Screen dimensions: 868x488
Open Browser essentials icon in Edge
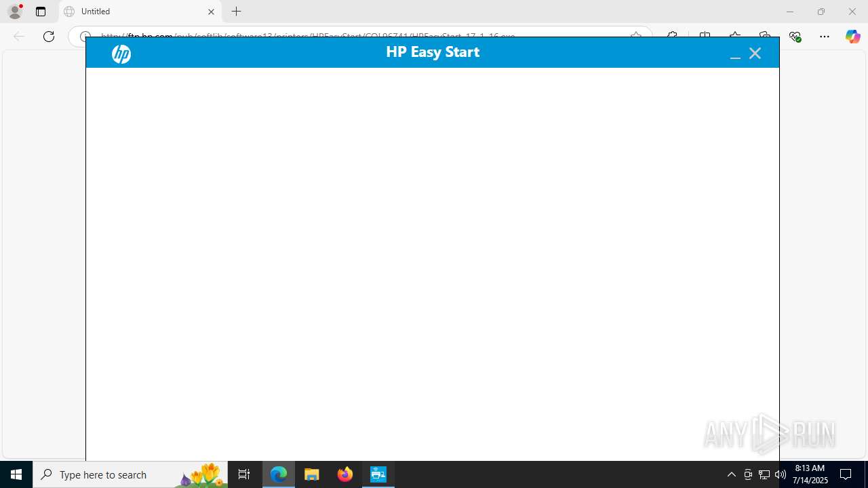point(795,37)
